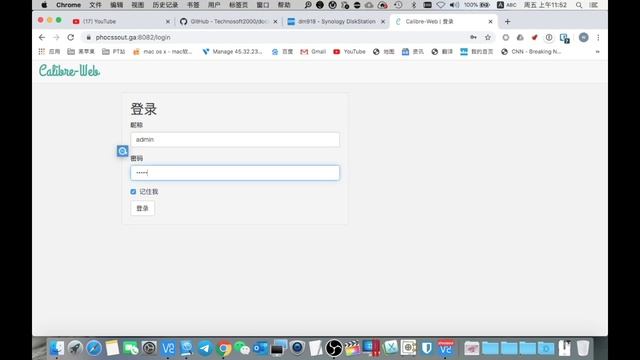Open Spotlight search in menu bar

[579, 5]
